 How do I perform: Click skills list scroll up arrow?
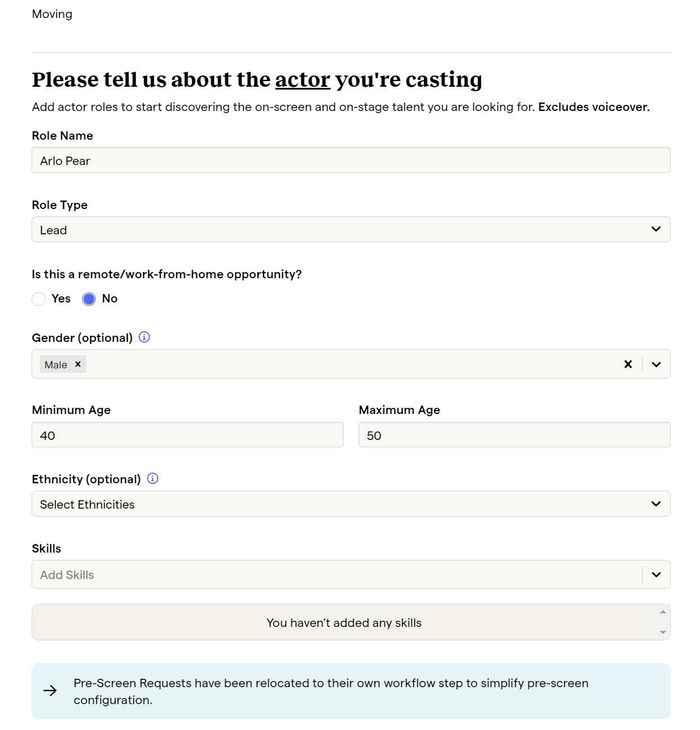coord(663,612)
